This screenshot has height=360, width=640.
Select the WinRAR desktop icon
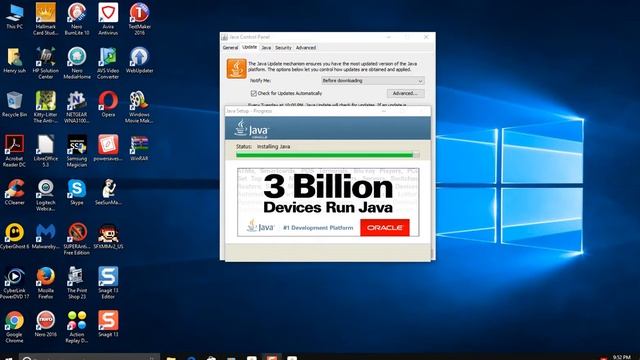(x=139, y=149)
